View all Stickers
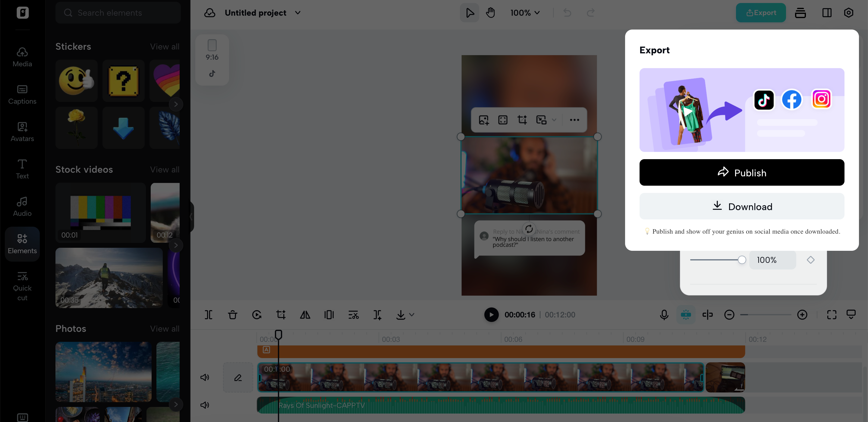 [165, 46]
